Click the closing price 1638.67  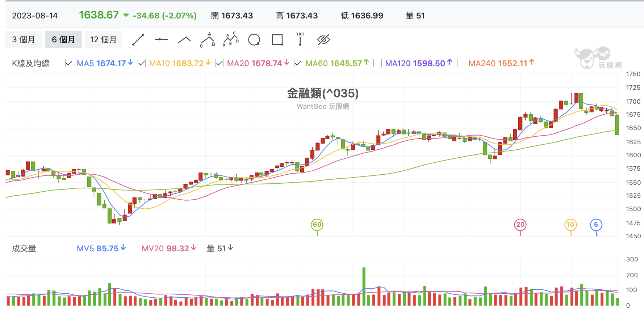point(99,15)
